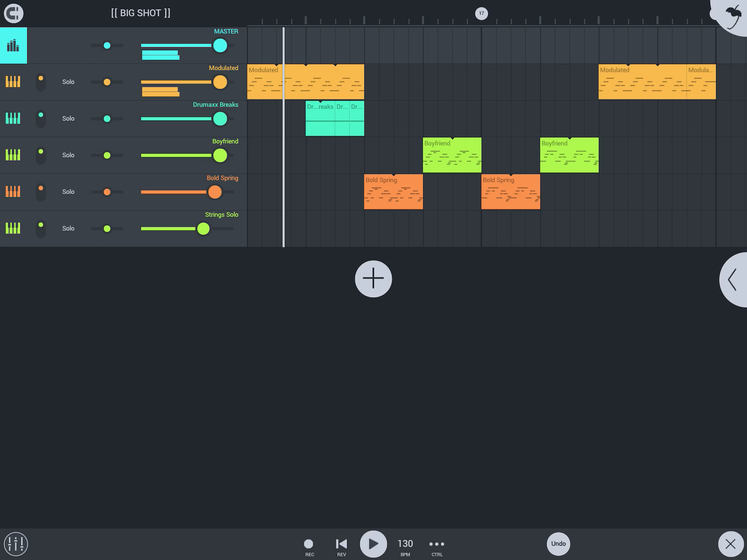Click the Boyfriend volume slider knob
This screenshot has width=747, height=560.
220,155
